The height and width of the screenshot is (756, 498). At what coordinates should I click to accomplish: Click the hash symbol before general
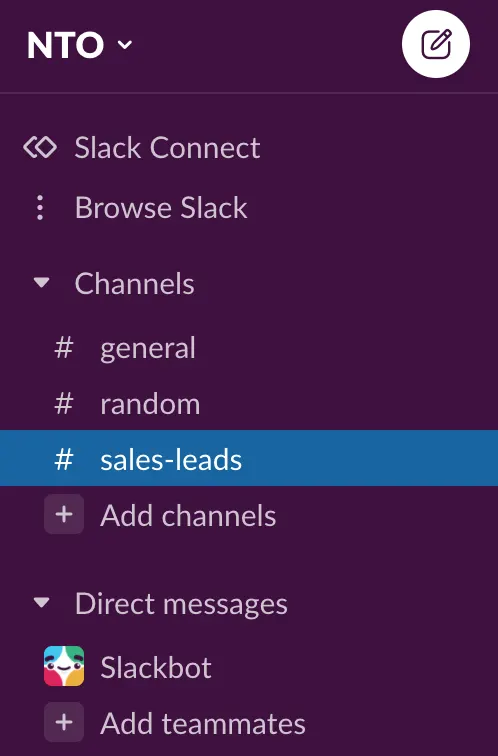pos(64,348)
